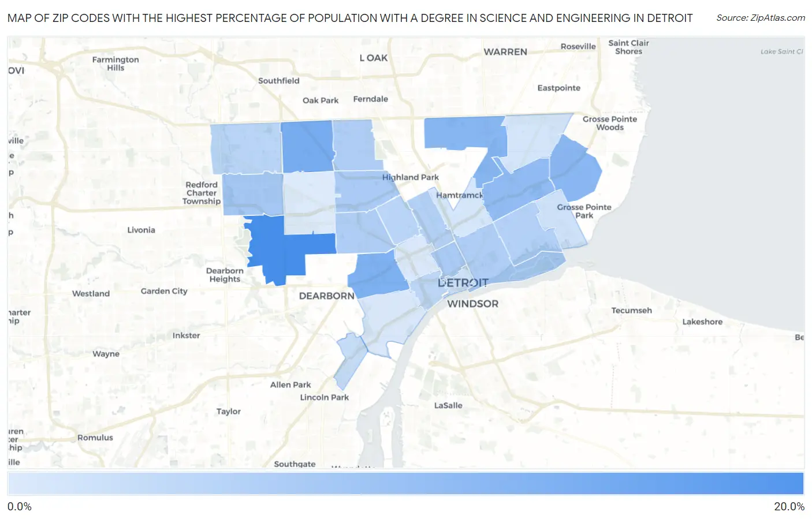Click the Lakeshore label
812x519 pixels.
[x=702, y=322]
